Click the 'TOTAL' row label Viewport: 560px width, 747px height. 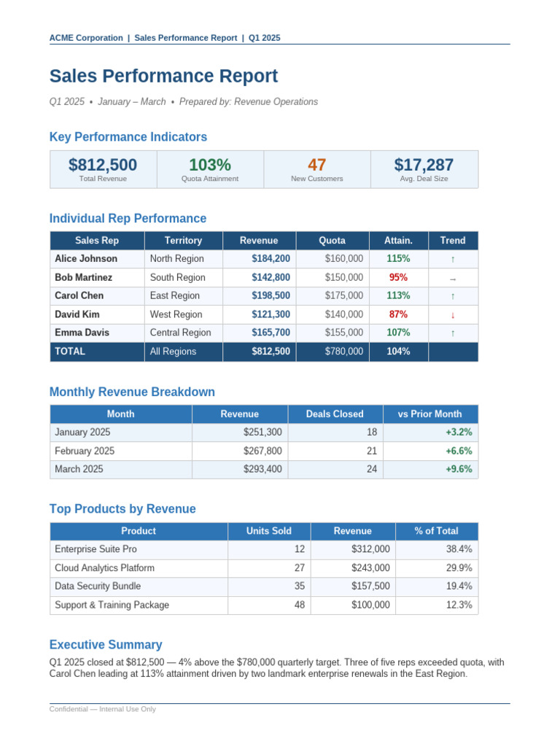pos(70,352)
